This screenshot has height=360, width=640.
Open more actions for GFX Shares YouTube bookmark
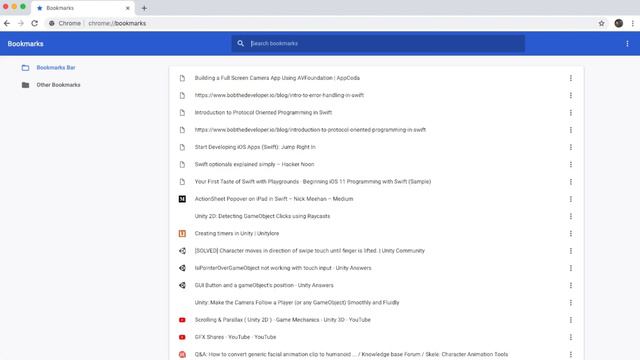[571, 337]
